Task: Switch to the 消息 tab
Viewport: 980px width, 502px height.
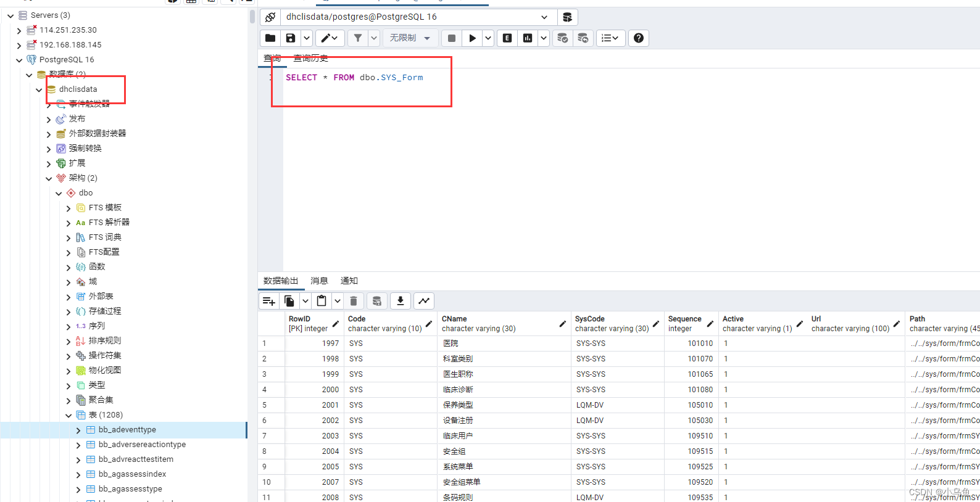Action: [x=319, y=281]
